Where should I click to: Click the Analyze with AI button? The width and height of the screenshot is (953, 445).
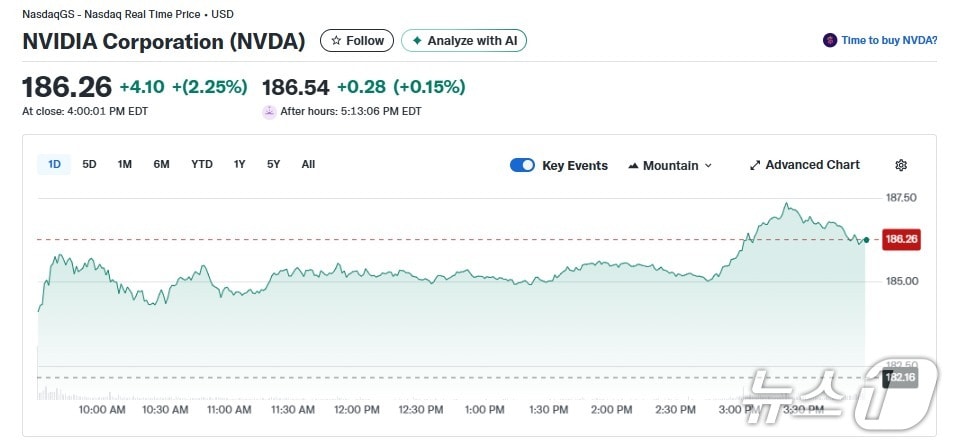click(464, 41)
